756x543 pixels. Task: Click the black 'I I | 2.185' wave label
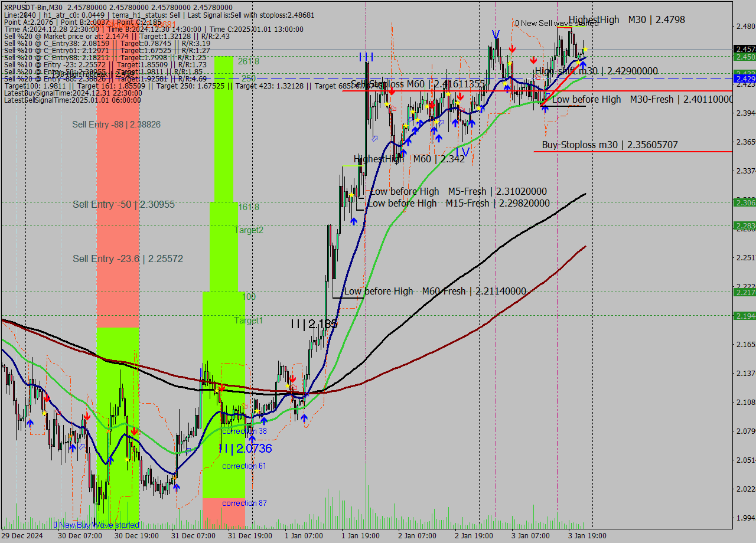314,324
